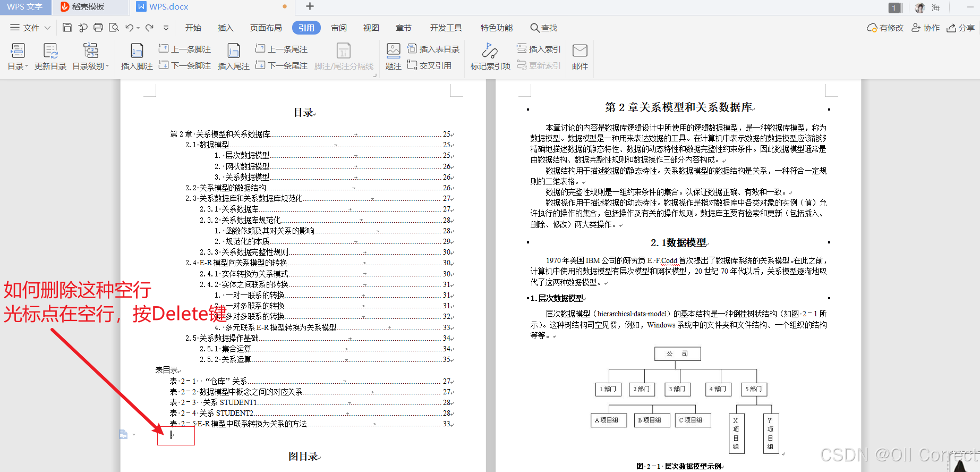
Task: Click the 图目录 heading text
Action: (303, 456)
